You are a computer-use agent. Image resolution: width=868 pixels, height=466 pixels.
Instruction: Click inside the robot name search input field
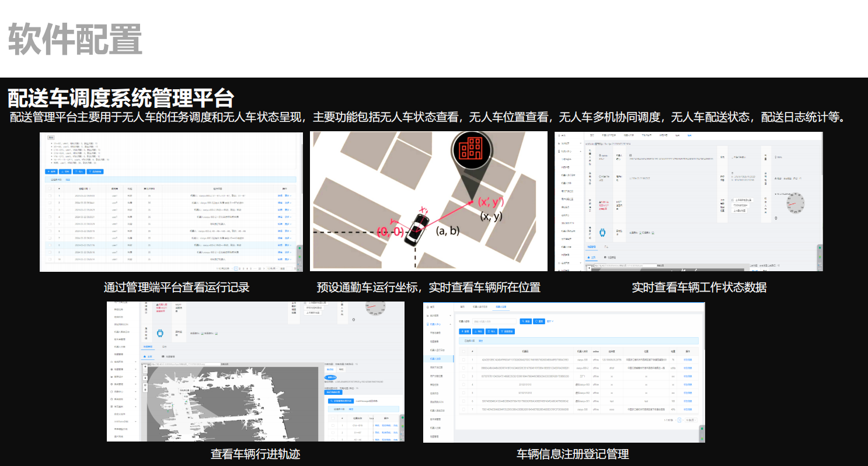494,321
